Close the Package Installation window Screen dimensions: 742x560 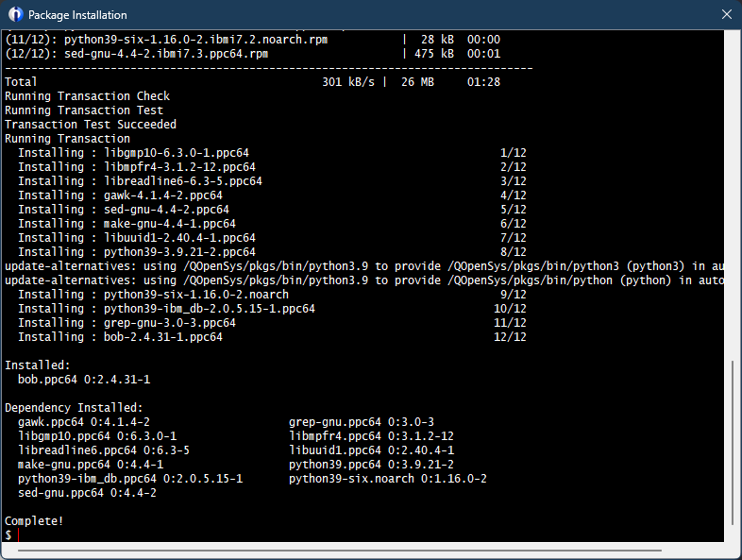pos(725,15)
